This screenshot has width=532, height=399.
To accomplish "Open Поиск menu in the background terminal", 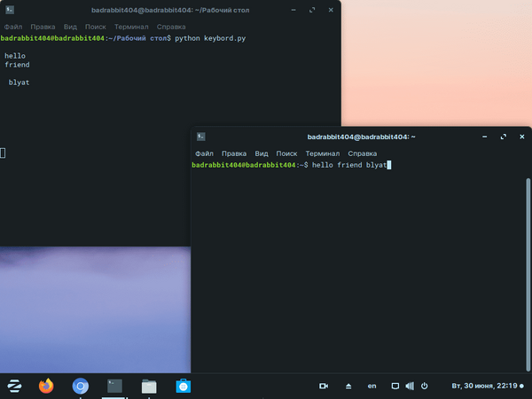I will pyautogui.click(x=96, y=27).
